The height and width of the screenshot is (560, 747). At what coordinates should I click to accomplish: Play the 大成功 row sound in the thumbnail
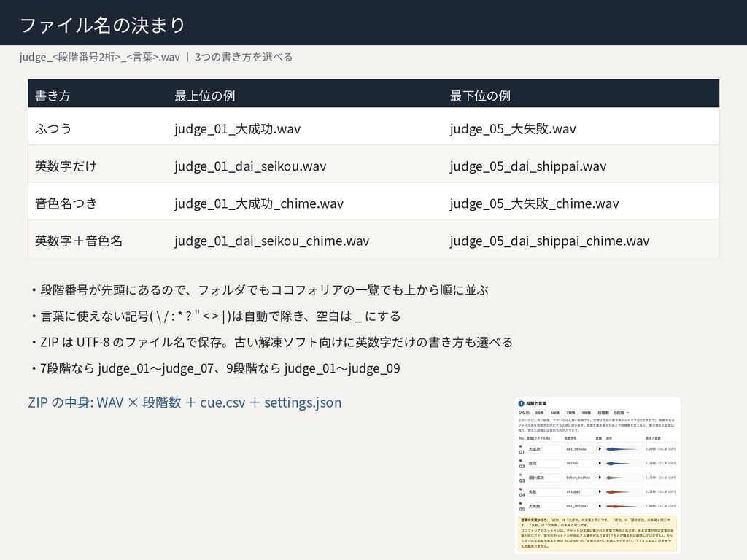pos(600,449)
